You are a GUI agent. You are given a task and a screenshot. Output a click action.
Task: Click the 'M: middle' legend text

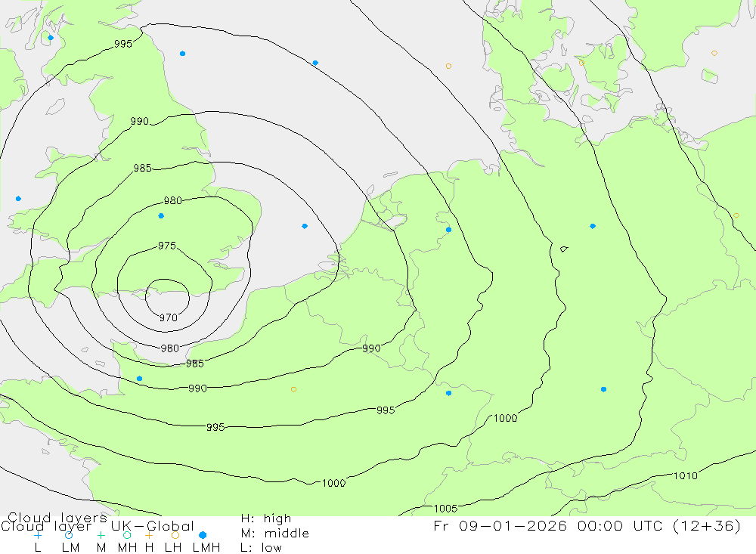click(x=275, y=534)
